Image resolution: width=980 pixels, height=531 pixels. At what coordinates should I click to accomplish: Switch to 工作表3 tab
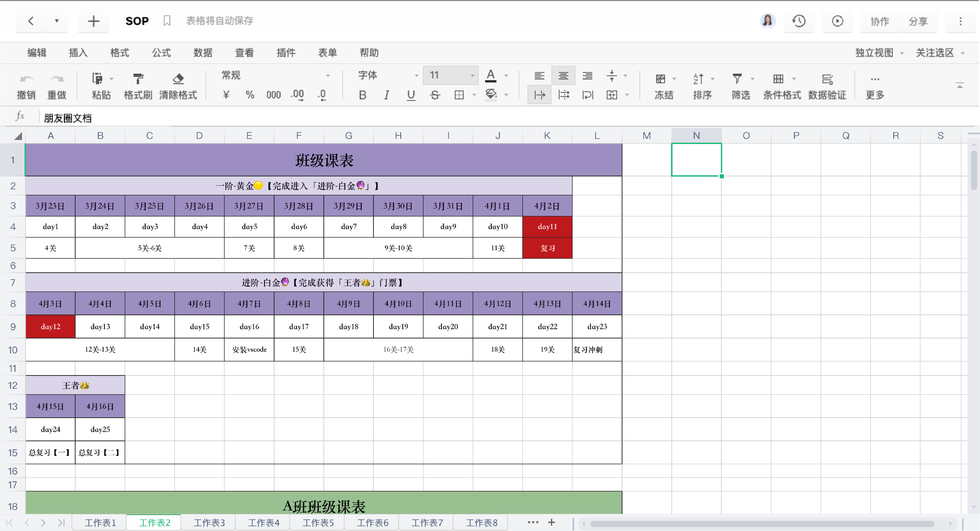[209, 523]
